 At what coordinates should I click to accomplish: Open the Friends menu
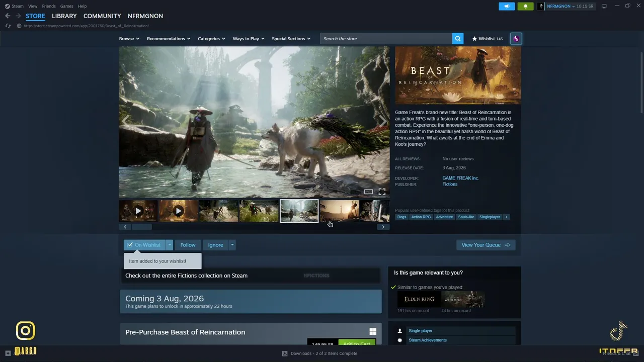pyautogui.click(x=49, y=6)
